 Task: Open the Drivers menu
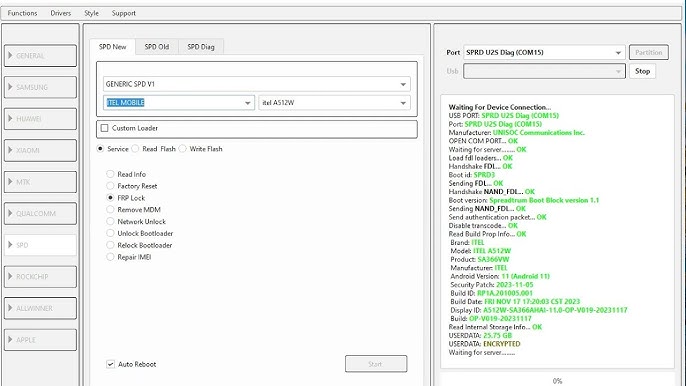coord(60,13)
